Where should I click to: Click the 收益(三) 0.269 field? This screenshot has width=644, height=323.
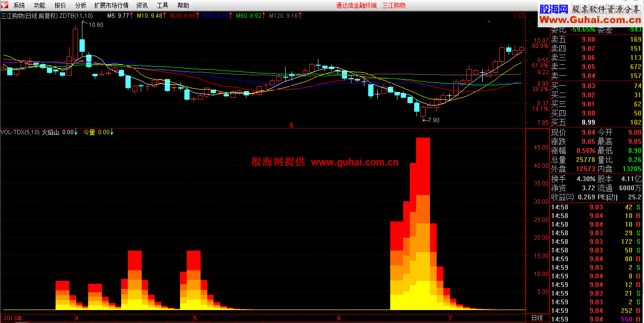tap(573, 197)
